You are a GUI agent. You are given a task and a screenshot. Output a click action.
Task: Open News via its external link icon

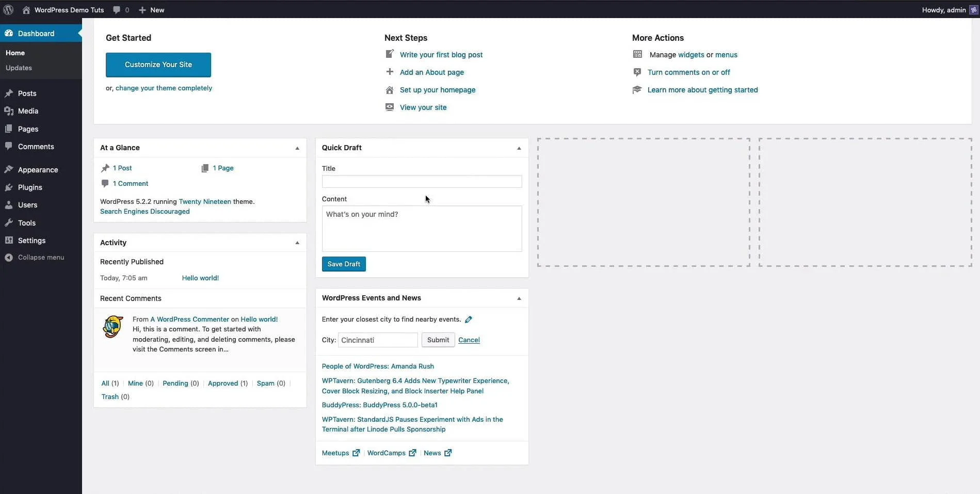pyautogui.click(x=447, y=453)
